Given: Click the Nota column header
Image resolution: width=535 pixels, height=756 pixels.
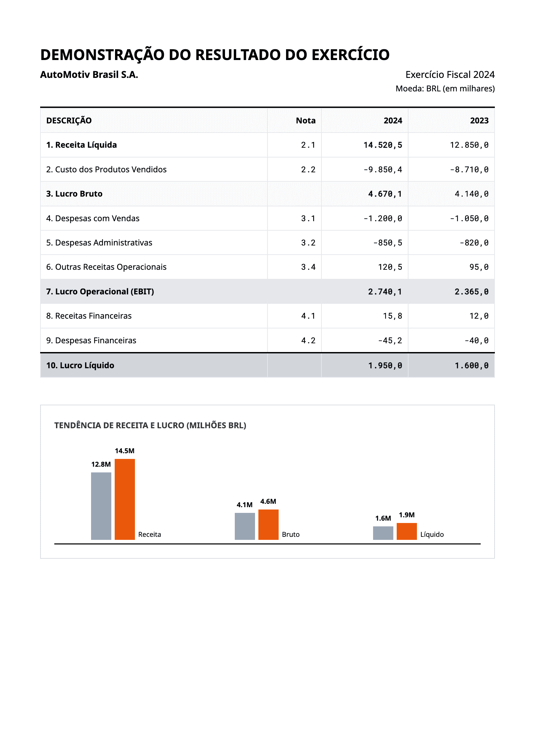Looking at the screenshot, I should tap(306, 121).
